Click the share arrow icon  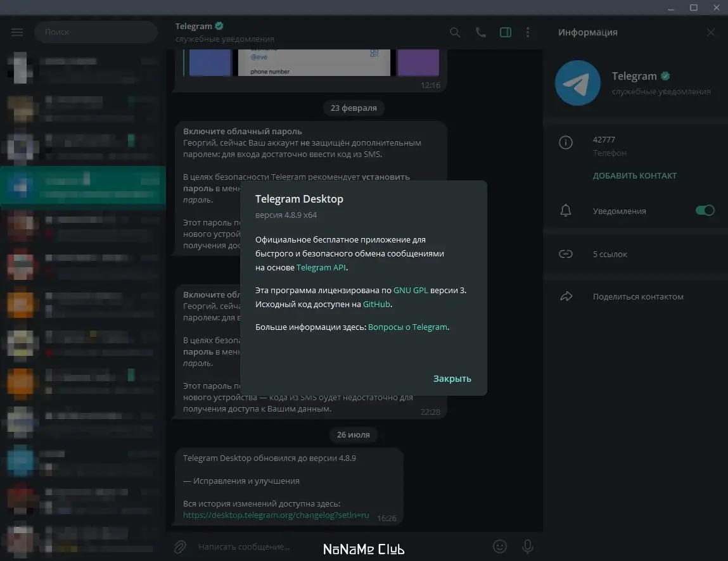[x=566, y=296]
